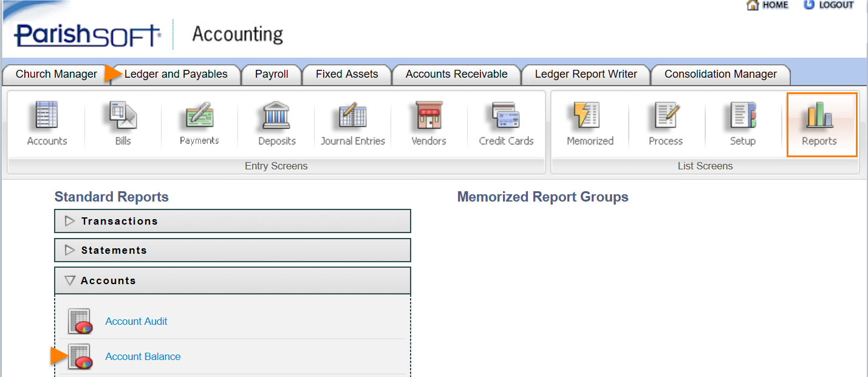Switch to the Church Manager tab
This screenshot has height=377, width=868.
pos(56,74)
